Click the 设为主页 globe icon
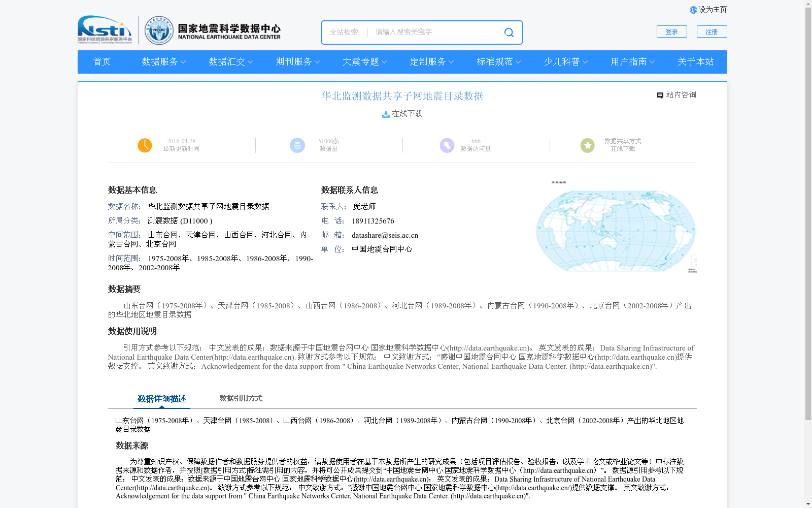The width and height of the screenshot is (812, 508). (693, 10)
